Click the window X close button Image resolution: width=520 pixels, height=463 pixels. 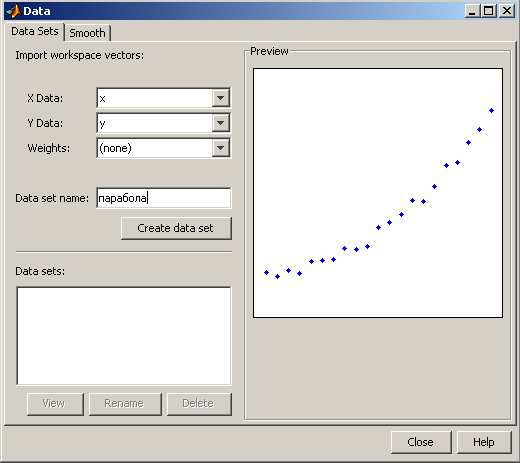(x=507, y=11)
